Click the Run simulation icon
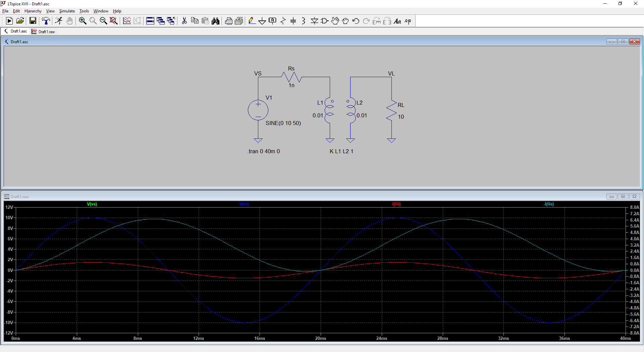 [9, 21]
